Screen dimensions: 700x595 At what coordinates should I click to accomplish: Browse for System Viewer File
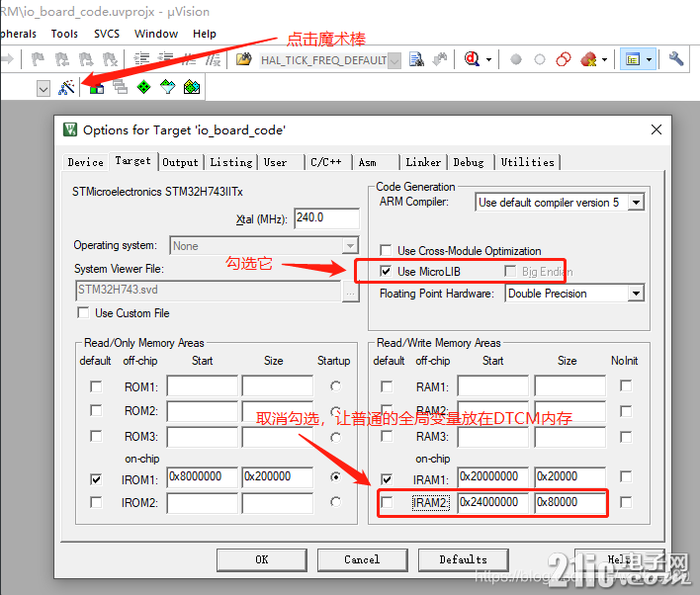tap(351, 294)
